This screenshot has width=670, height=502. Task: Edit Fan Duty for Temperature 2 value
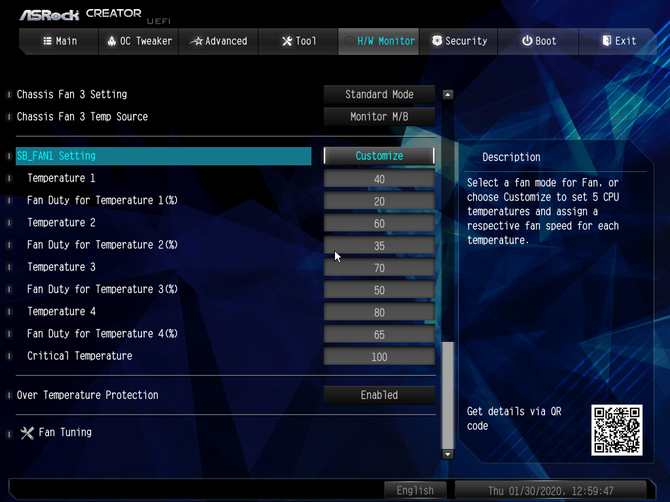click(x=379, y=246)
